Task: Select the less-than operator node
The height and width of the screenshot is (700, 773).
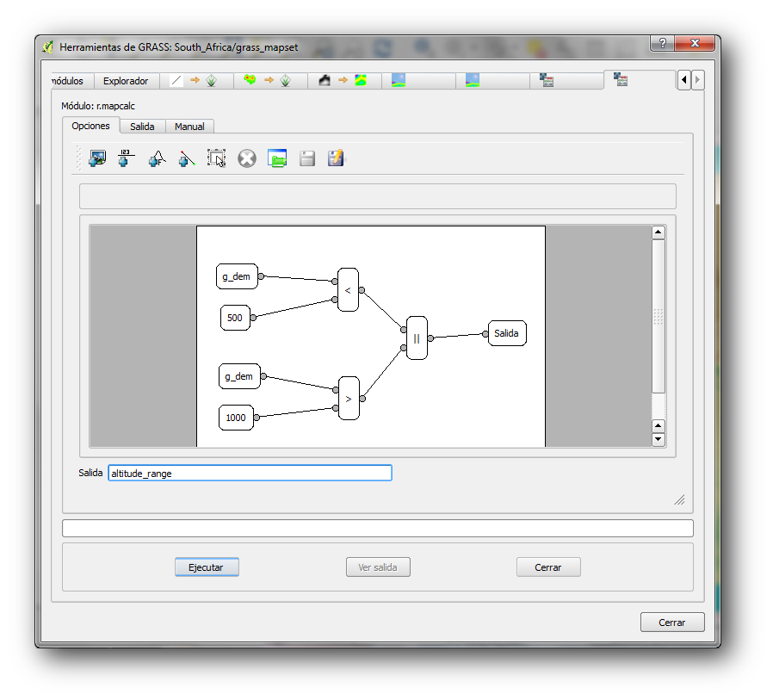Action: [348, 290]
